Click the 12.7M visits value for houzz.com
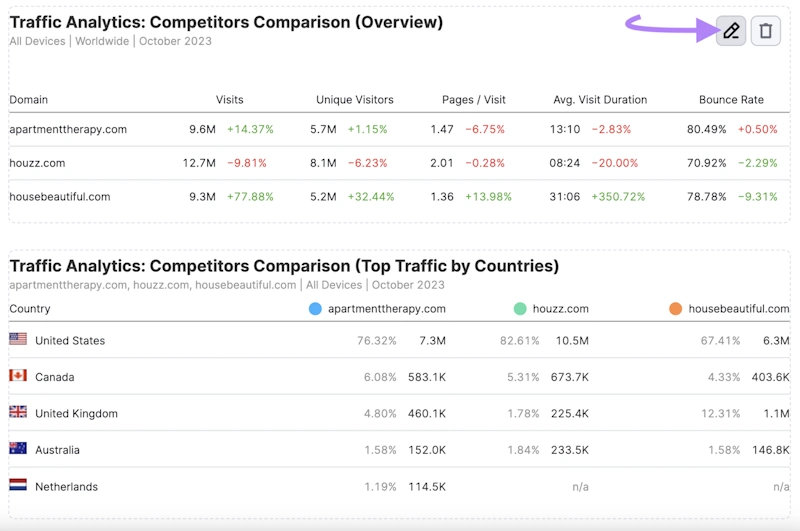The height and width of the screenshot is (531, 800). click(x=199, y=163)
